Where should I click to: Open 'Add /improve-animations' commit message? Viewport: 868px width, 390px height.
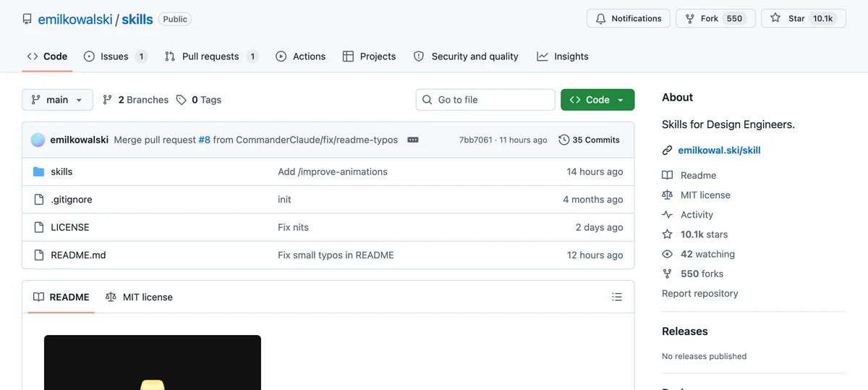(x=333, y=171)
